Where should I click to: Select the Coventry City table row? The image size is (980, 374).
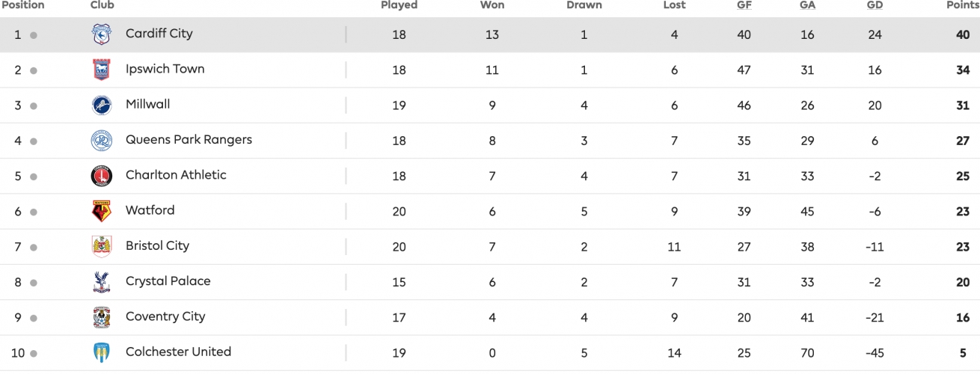click(x=490, y=318)
